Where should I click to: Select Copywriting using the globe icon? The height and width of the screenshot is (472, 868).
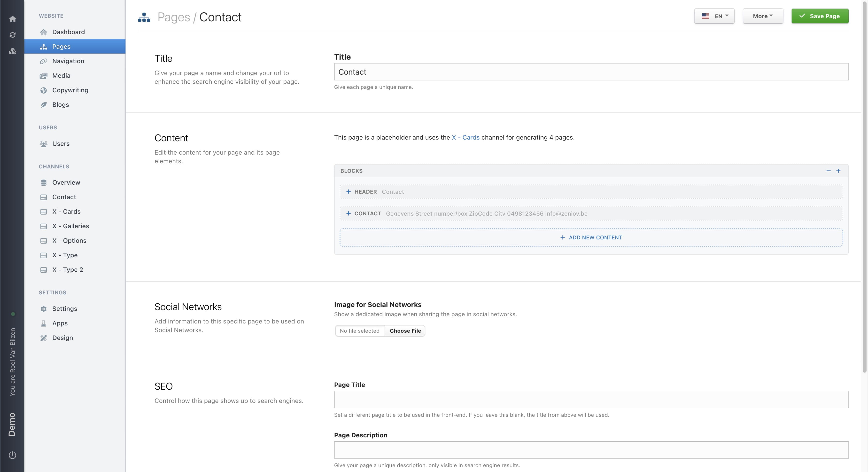(43, 90)
